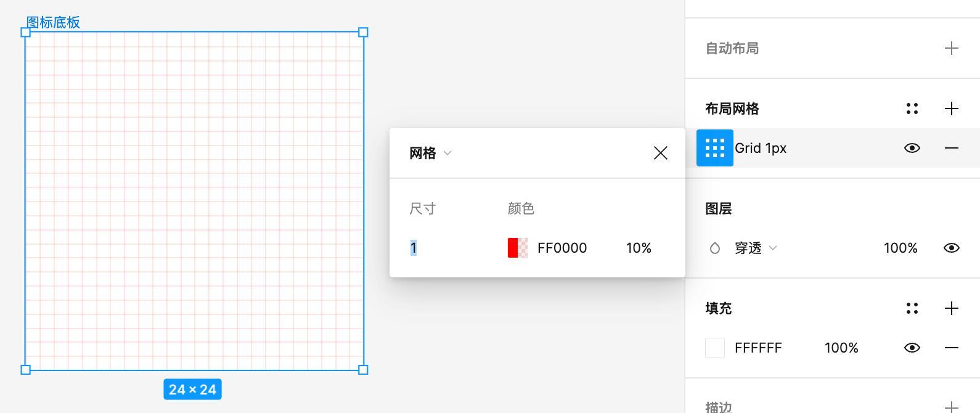Open the 网格 grid type dropdown
Viewport: 980px width, 413px height.
(x=447, y=153)
